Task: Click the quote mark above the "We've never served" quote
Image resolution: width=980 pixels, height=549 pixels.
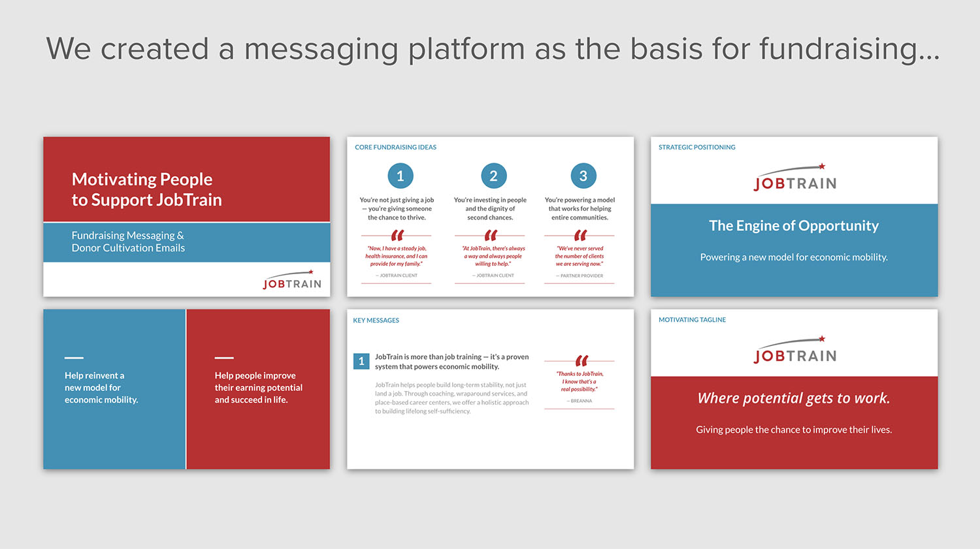Action: [580, 235]
